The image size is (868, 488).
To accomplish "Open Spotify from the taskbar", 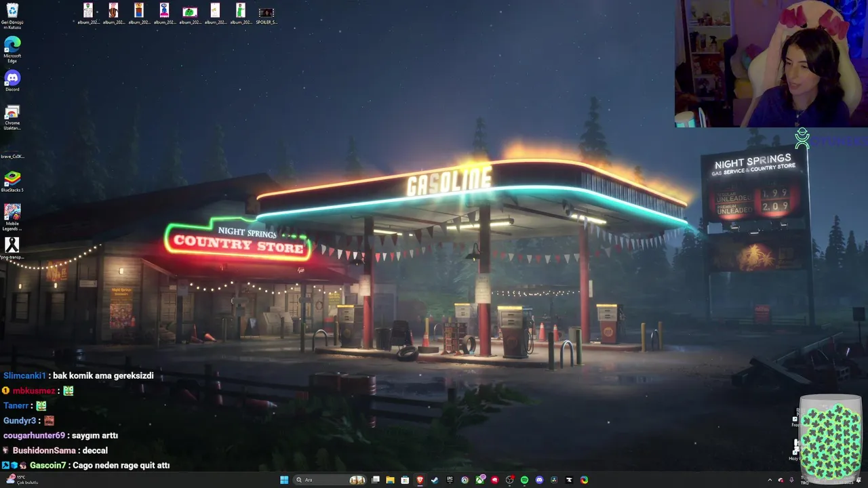I will click(524, 480).
